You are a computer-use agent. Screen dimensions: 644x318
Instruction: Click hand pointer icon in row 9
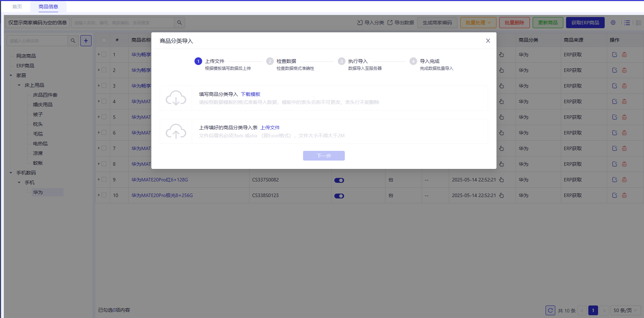tap(501, 180)
